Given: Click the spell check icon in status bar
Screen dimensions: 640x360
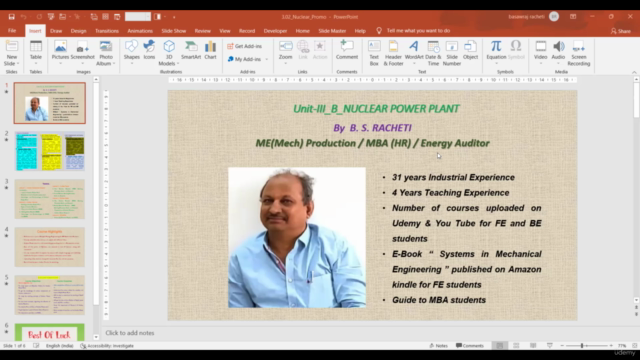Looking at the screenshot, I should pos(36,346).
